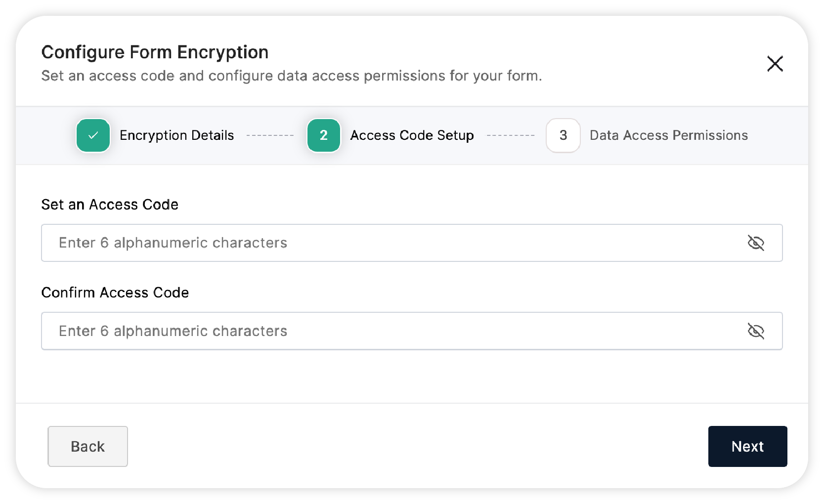Focus the Set an Access Code field
This screenshot has width=824, height=504.
(x=412, y=243)
